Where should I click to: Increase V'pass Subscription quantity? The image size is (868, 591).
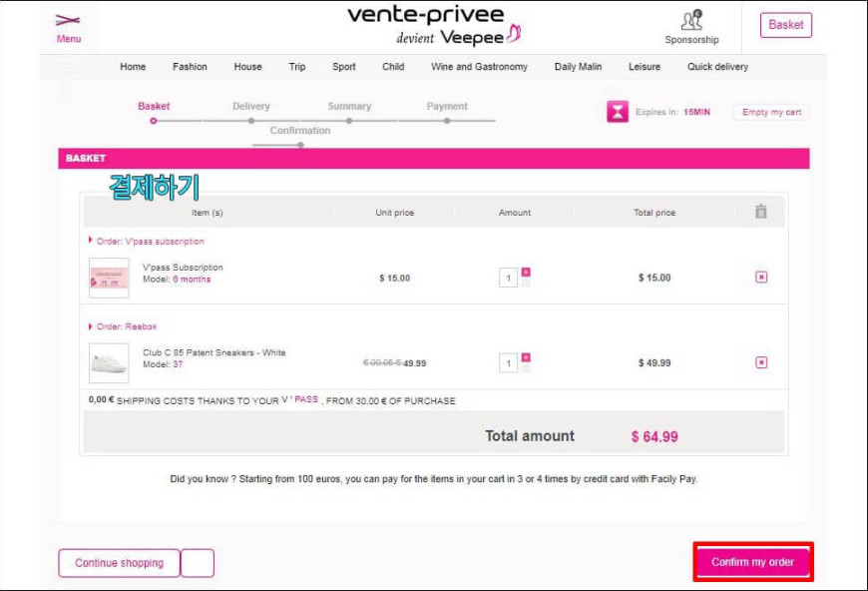[x=526, y=272]
